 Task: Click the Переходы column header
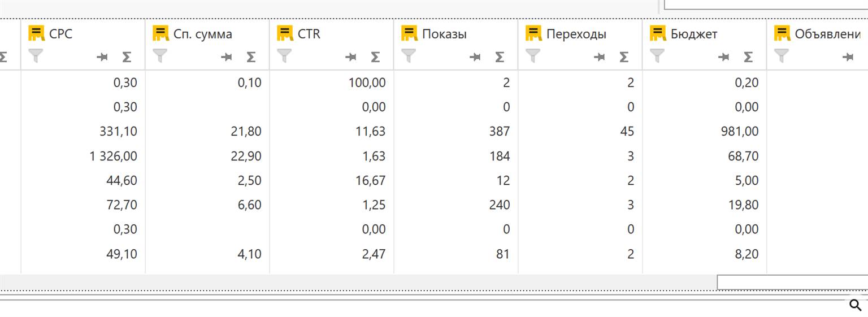[x=576, y=34]
